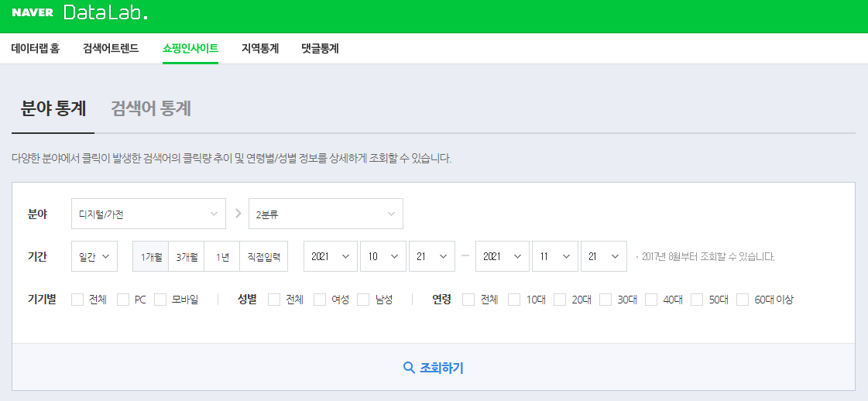Screen dimensions: 868x401
Task: Go to the 지역통계 tab
Action: [x=260, y=49]
